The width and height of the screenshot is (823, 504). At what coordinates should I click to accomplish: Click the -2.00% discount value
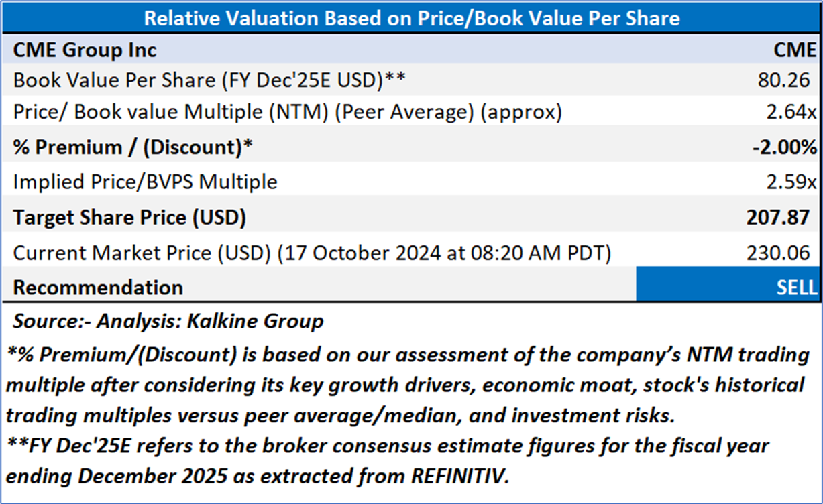click(x=783, y=147)
